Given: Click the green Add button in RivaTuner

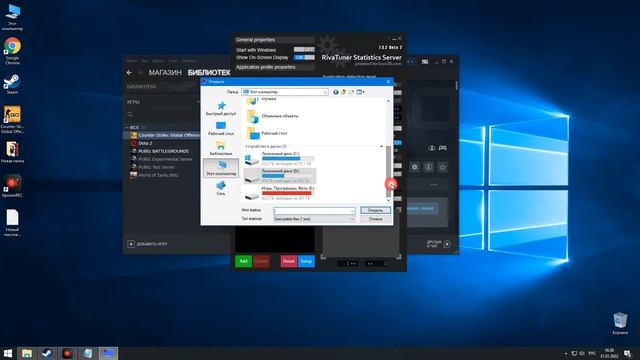Looking at the screenshot, I should (243, 261).
